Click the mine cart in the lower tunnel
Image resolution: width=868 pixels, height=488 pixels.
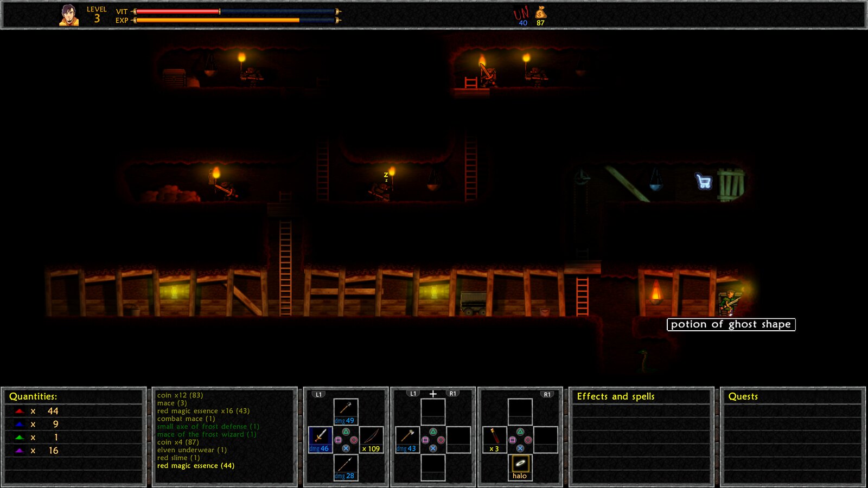(474, 303)
